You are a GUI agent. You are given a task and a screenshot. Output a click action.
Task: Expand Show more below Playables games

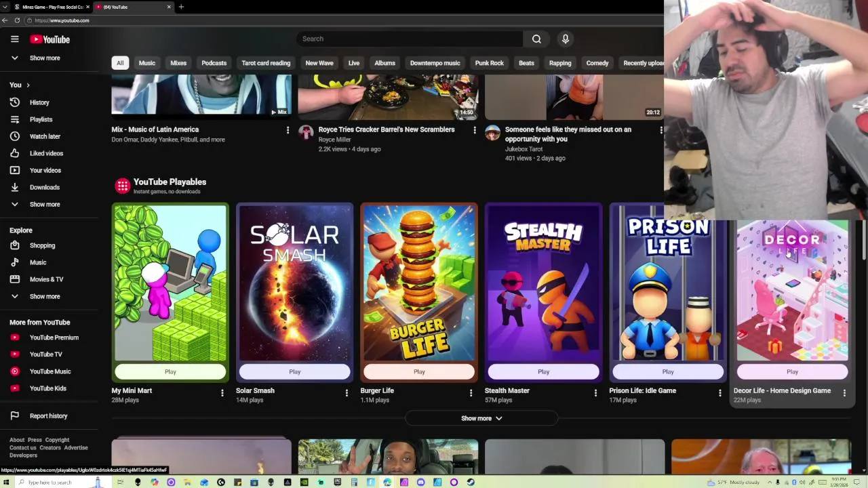(x=481, y=418)
